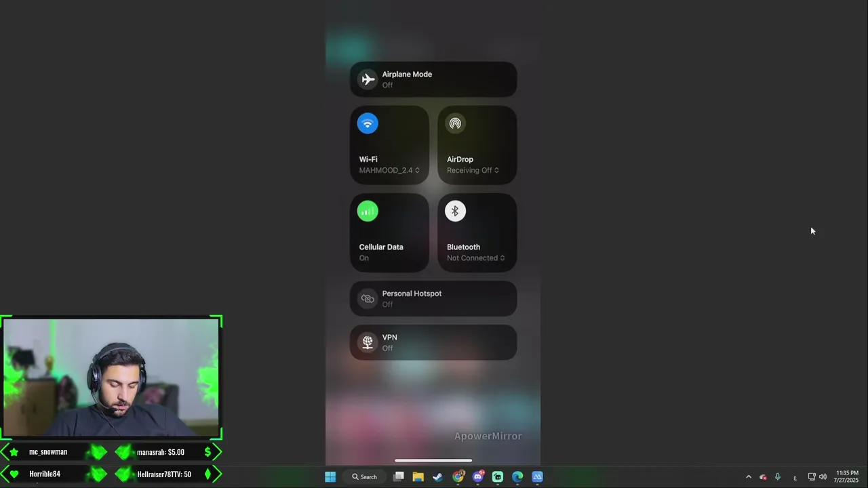Viewport: 868px width, 488px height.
Task: Click the Hellraiser78TTV: 50 label
Action: (x=164, y=474)
